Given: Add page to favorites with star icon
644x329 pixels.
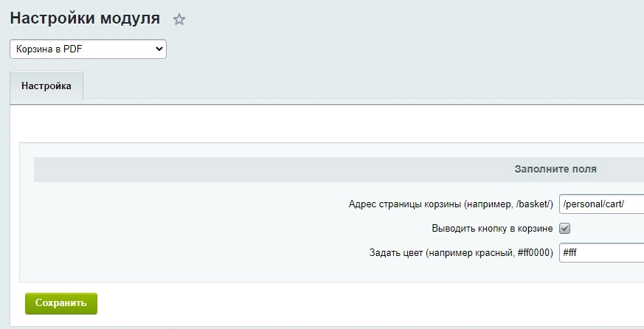Looking at the screenshot, I should (x=179, y=19).
